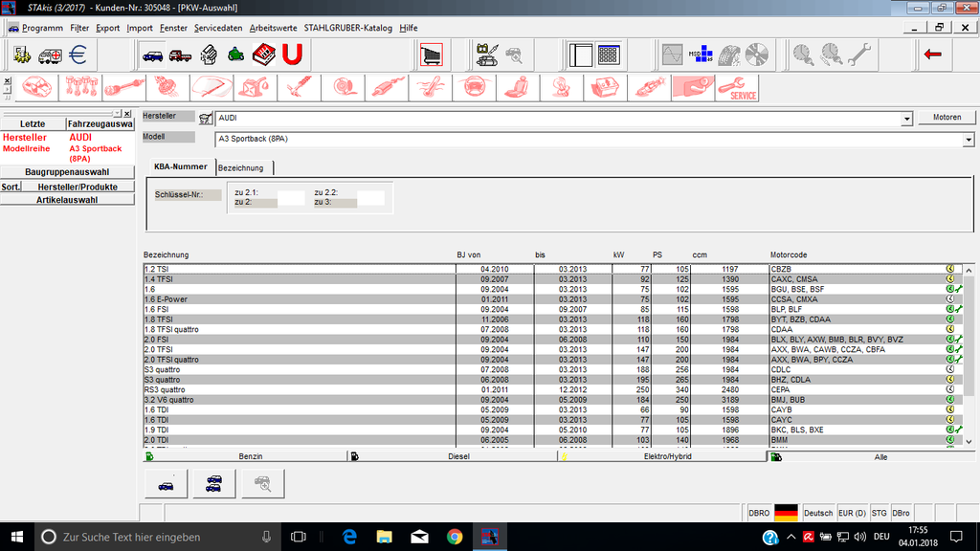Open the windshield wiper category

(212, 87)
